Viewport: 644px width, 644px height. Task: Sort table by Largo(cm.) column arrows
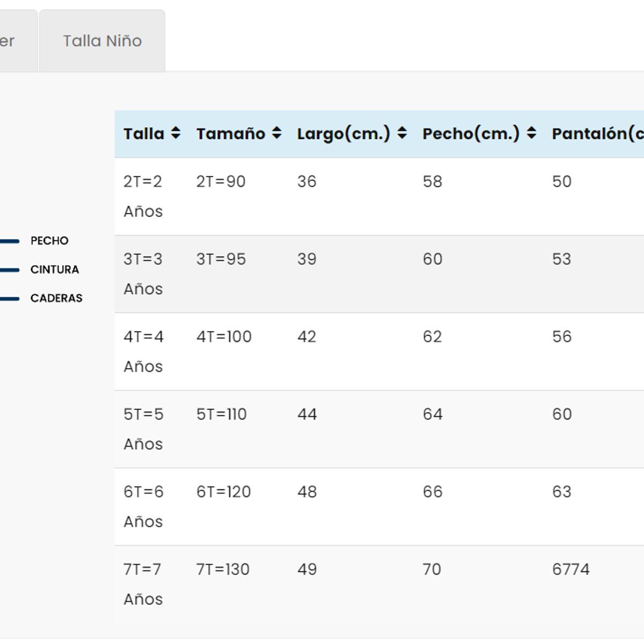point(402,133)
